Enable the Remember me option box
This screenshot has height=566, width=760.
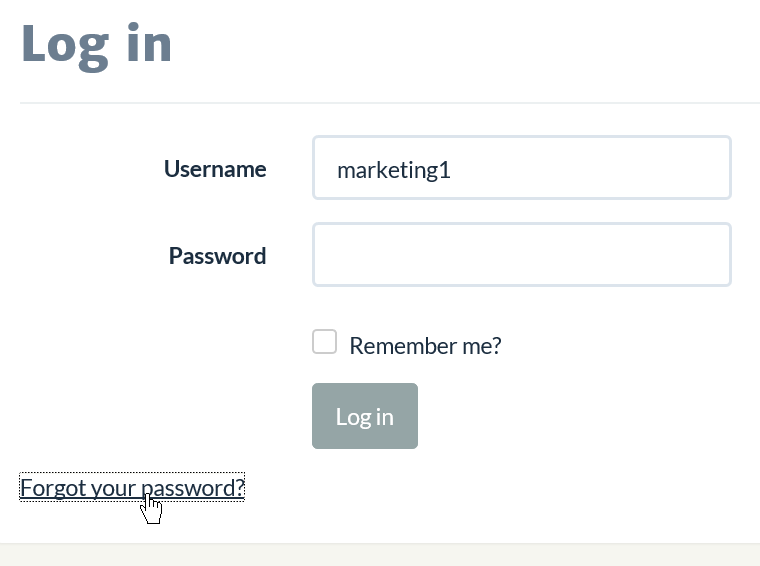click(324, 342)
